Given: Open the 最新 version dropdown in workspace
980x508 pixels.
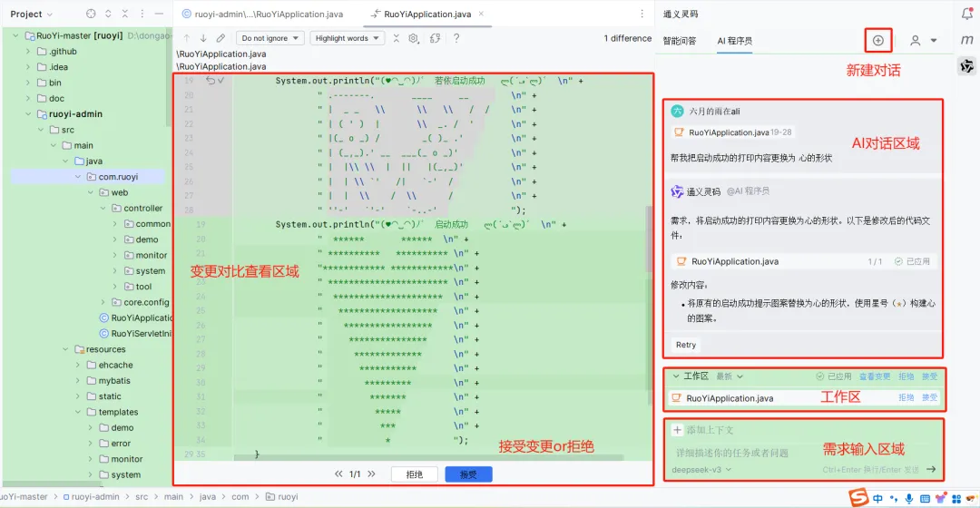Looking at the screenshot, I should click(730, 376).
